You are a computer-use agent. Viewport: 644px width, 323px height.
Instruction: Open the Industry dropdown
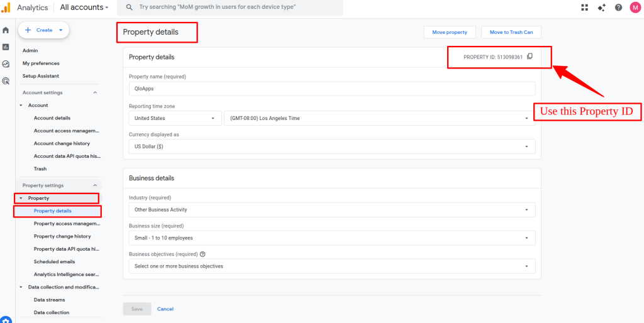point(331,210)
